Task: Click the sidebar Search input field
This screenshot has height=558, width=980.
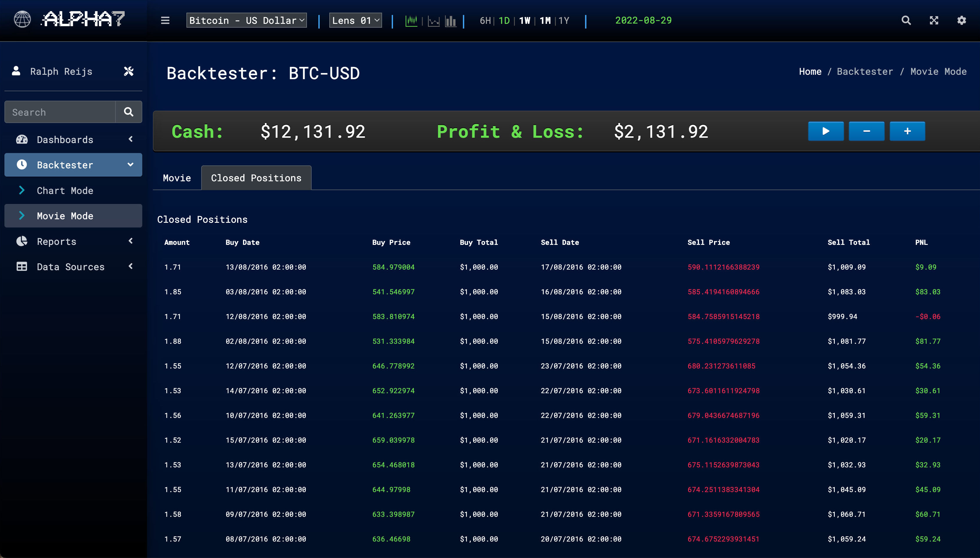Action: [x=60, y=112]
